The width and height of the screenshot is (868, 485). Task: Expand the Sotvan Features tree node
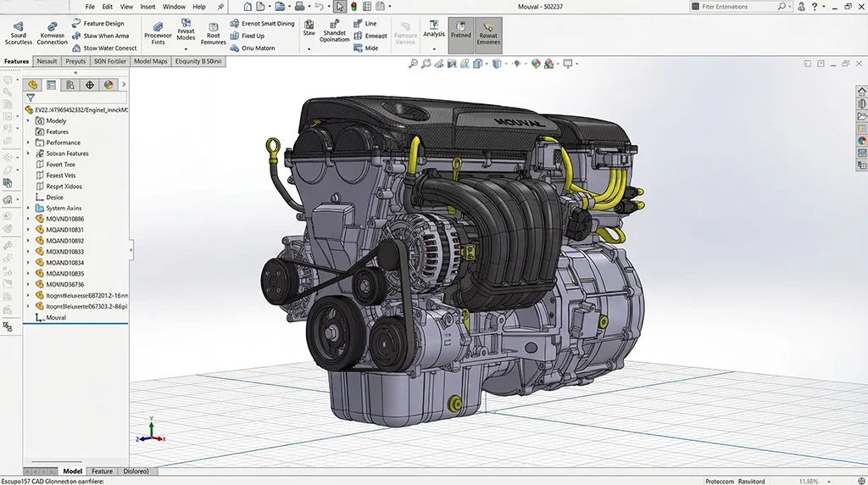[x=28, y=153]
